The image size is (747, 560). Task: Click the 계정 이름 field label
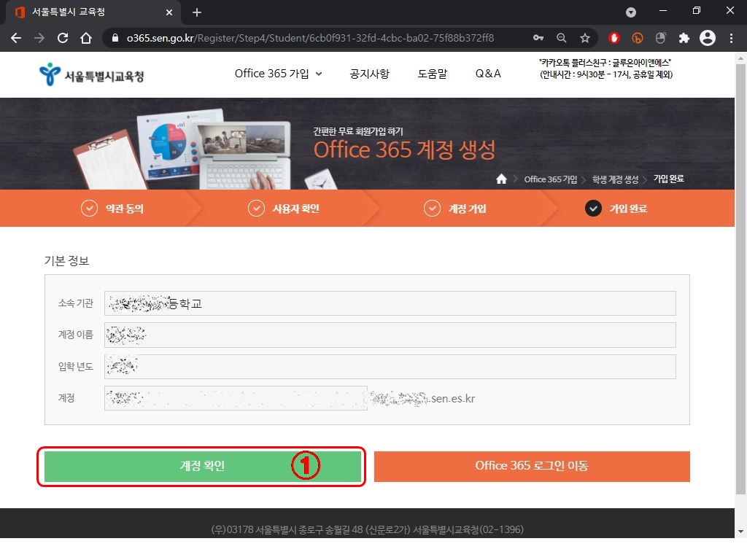tap(76, 335)
